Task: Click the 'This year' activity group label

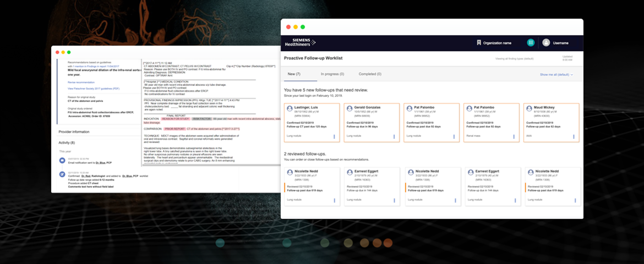Action: pyautogui.click(x=65, y=152)
